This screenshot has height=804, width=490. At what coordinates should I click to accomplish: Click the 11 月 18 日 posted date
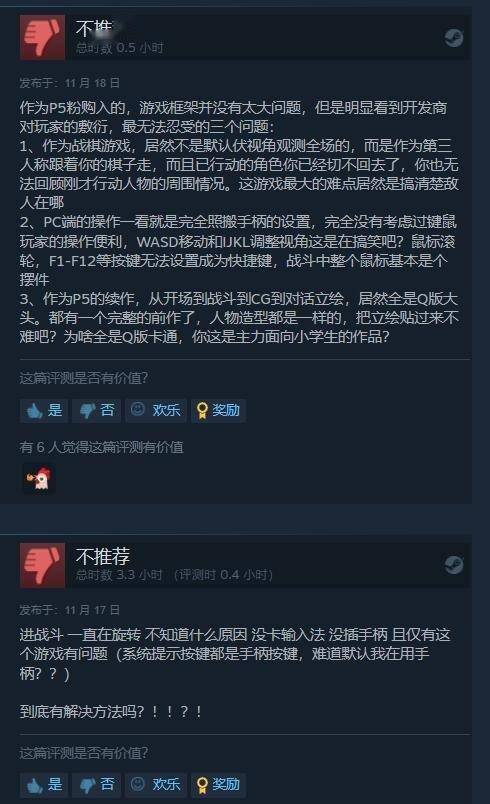[92, 83]
